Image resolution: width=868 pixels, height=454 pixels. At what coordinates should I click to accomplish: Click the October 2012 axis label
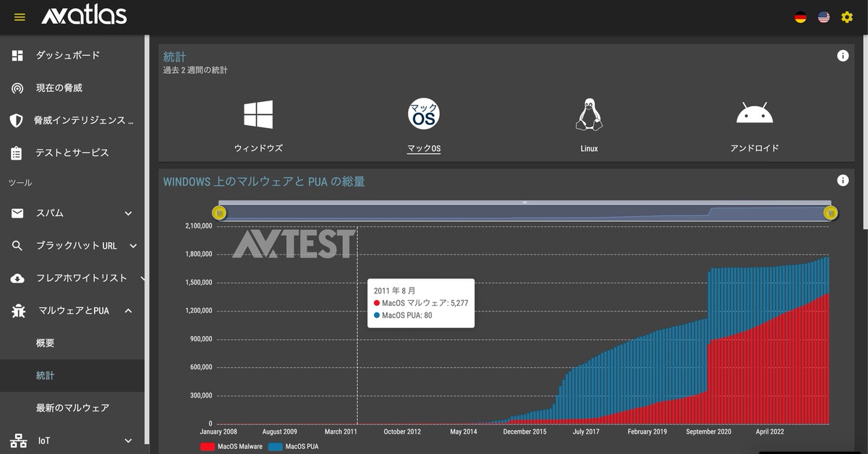pyautogui.click(x=402, y=432)
